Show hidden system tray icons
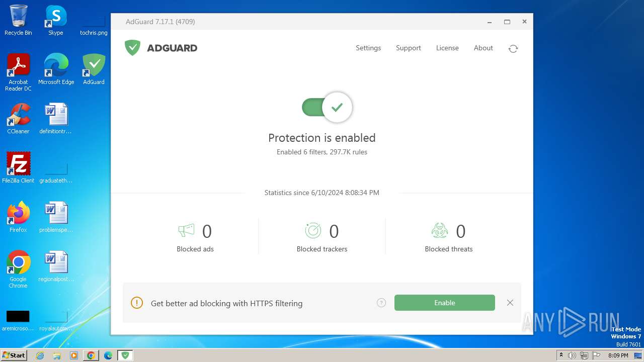 pos(561,355)
